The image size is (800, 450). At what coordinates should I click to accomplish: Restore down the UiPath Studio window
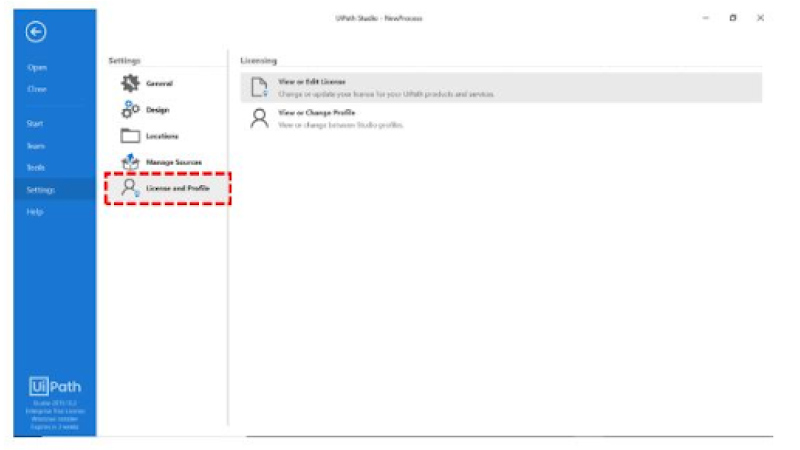tap(733, 18)
